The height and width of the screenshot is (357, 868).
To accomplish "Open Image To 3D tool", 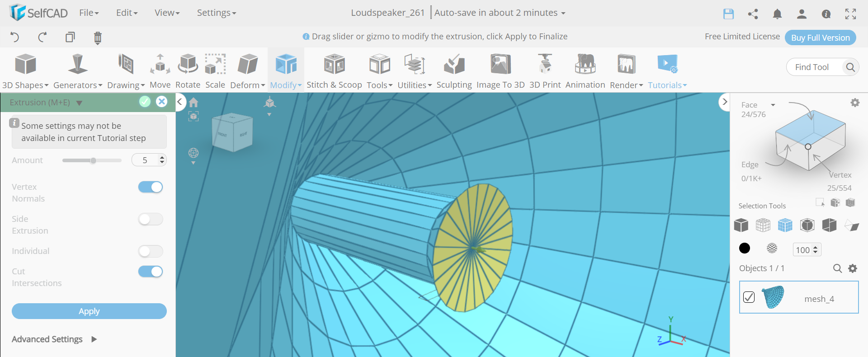I will coord(500,71).
